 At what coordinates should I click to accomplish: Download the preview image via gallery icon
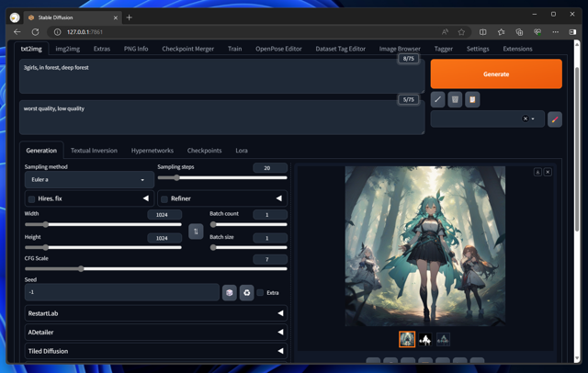pos(537,173)
